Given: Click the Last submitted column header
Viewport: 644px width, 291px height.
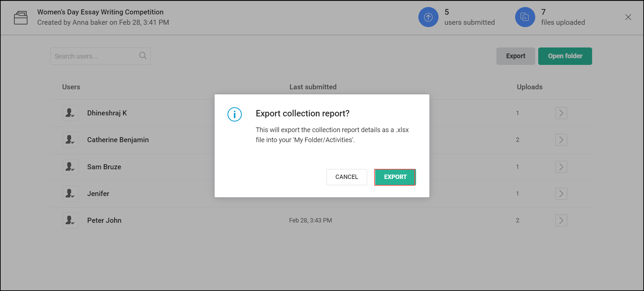Looking at the screenshot, I should click(x=313, y=87).
